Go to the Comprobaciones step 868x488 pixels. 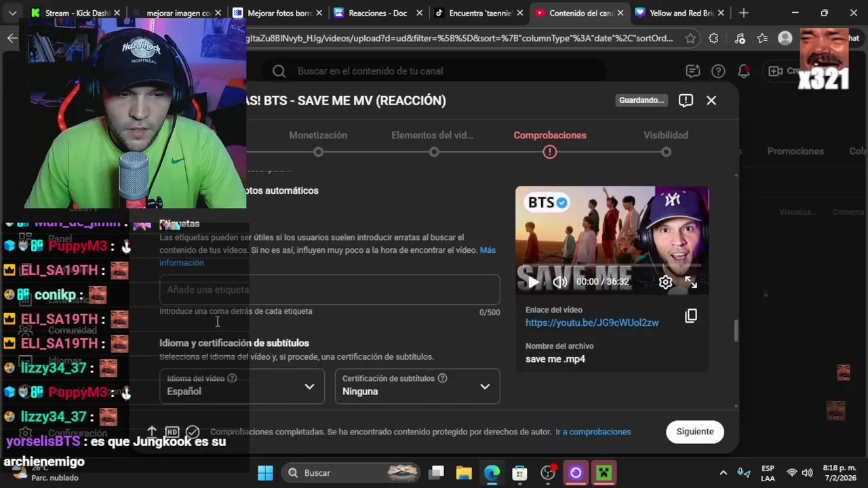click(x=550, y=136)
